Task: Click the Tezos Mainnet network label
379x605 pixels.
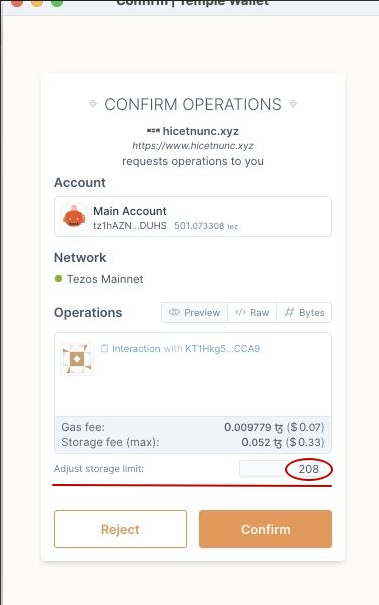Action: tap(105, 279)
